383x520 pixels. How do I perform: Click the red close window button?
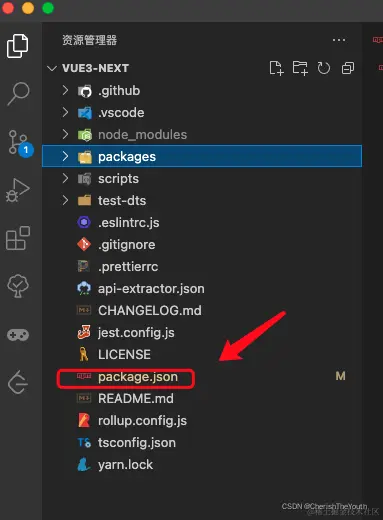(8, 8)
